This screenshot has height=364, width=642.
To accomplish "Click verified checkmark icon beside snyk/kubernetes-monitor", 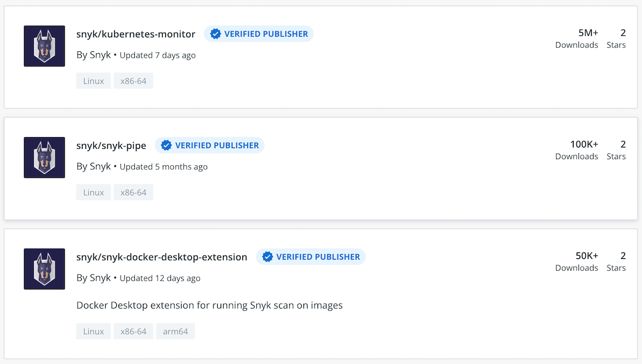I will [215, 34].
